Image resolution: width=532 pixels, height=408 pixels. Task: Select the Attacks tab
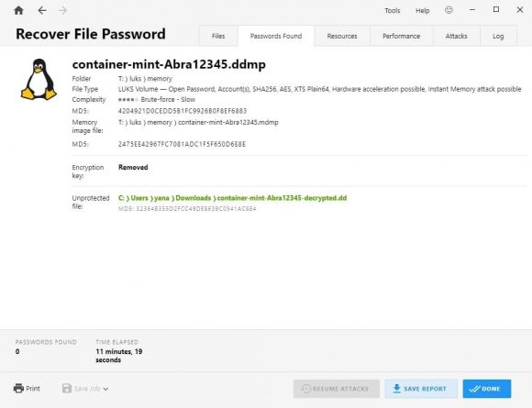457,36
